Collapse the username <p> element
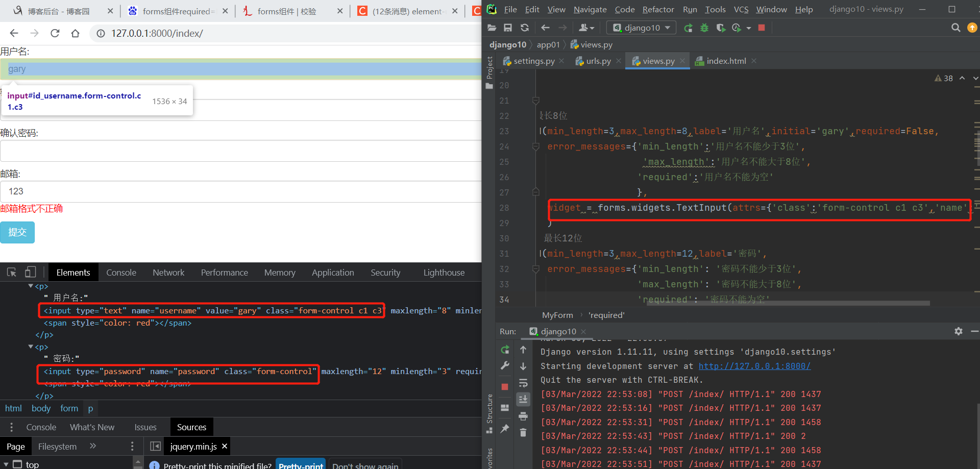Screen dimensions: 980x469 [31, 286]
